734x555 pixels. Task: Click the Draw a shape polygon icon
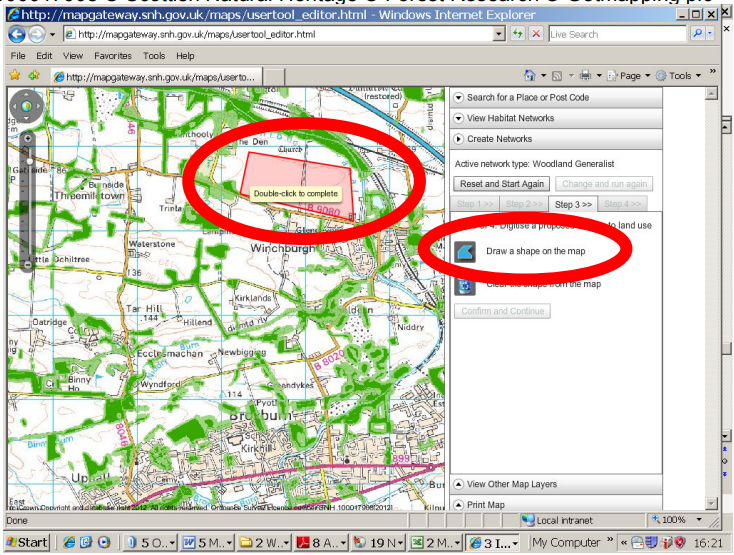(x=465, y=252)
